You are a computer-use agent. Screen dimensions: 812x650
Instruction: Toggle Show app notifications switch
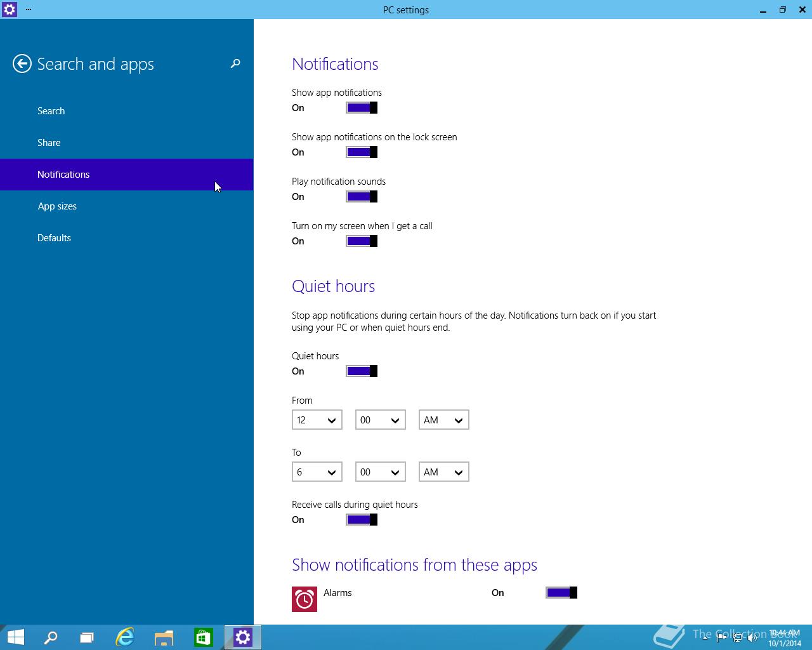(362, 108)
